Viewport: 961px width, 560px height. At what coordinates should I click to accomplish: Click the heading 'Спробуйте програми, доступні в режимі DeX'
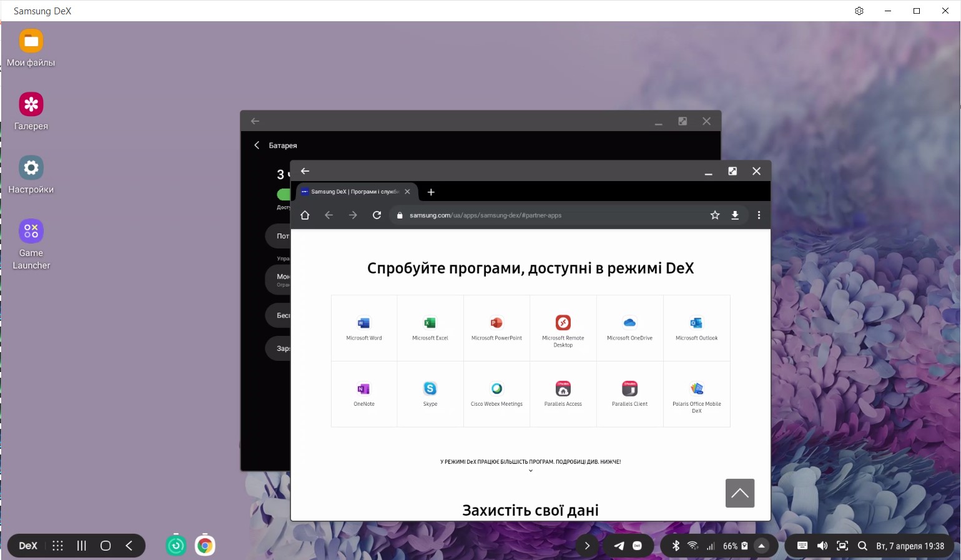[x=530, y=268]
